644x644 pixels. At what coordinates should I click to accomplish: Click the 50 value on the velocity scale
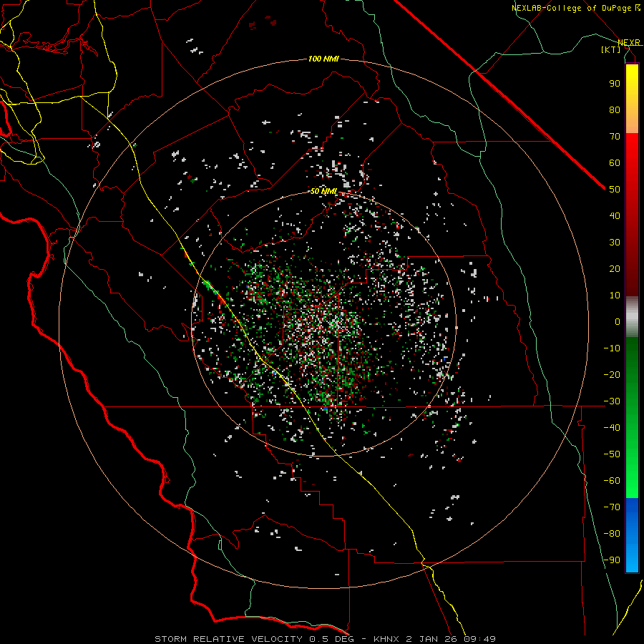tap(615, 190)
